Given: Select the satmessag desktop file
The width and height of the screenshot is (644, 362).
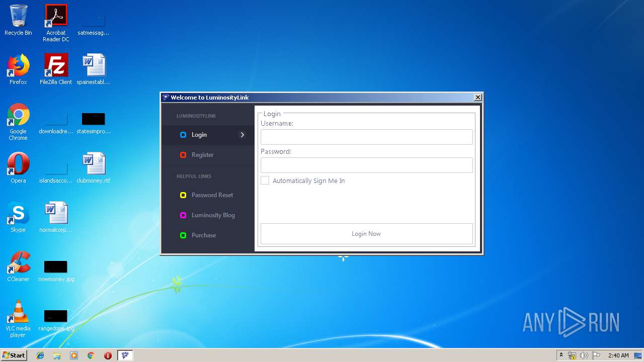Looking at the screenshot, I should [x=94, y=24].
